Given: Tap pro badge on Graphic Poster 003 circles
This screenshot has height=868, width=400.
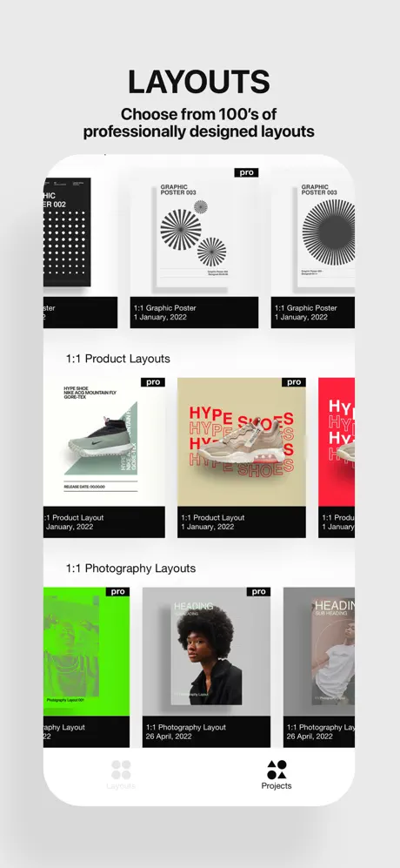Looking at the screenshot, I should (246, 172).
